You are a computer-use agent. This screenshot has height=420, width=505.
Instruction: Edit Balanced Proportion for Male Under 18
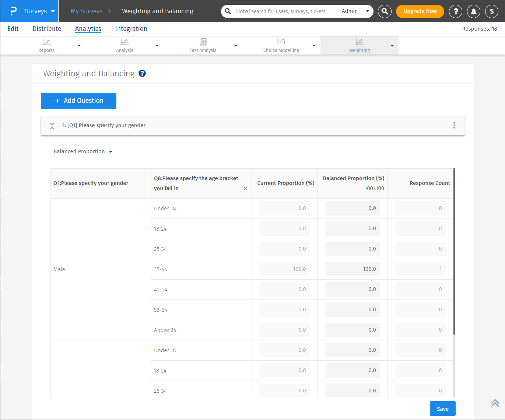(x=352, y=209)
